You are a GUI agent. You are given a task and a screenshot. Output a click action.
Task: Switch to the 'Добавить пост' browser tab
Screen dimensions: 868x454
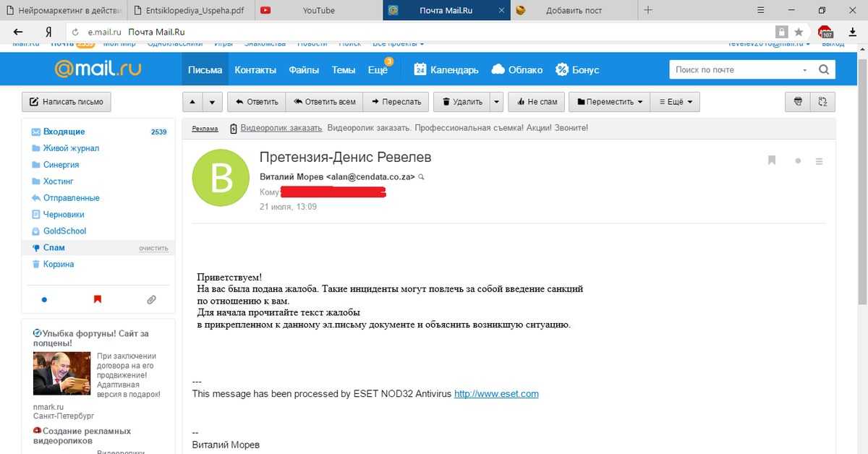click(x=574, y=10)
